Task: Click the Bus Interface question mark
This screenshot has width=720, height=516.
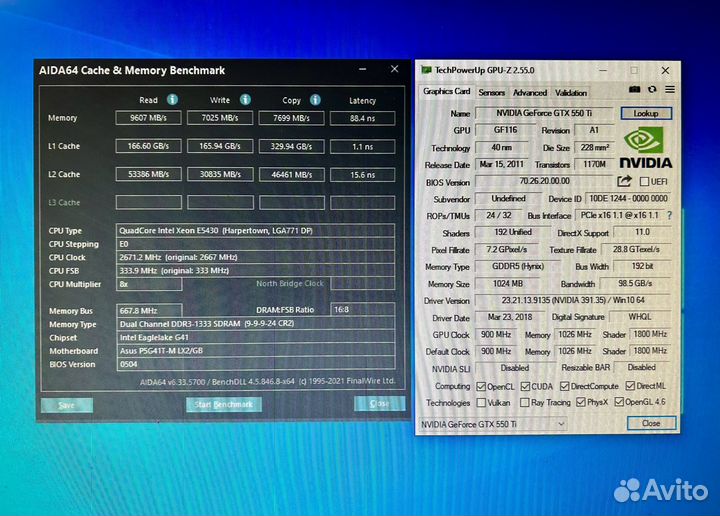Action: click(x=669, y=215)
